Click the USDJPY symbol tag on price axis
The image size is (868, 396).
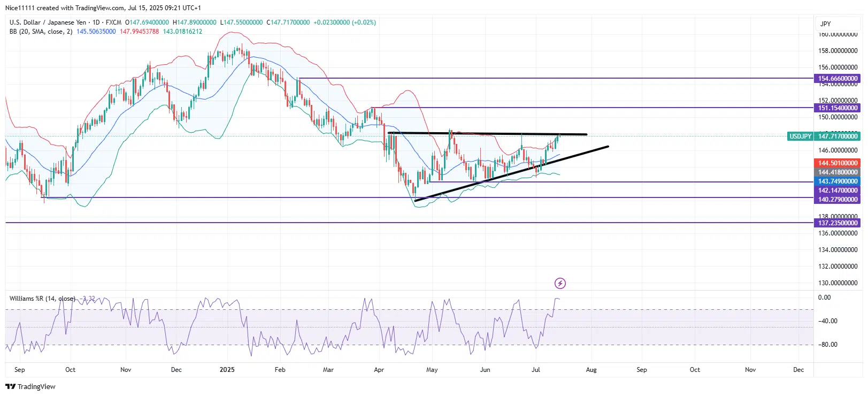tap(801, 136)
